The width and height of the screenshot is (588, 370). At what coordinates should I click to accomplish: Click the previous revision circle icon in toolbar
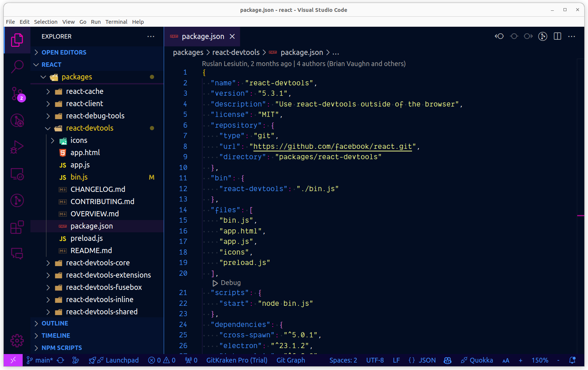coord(514,36)
